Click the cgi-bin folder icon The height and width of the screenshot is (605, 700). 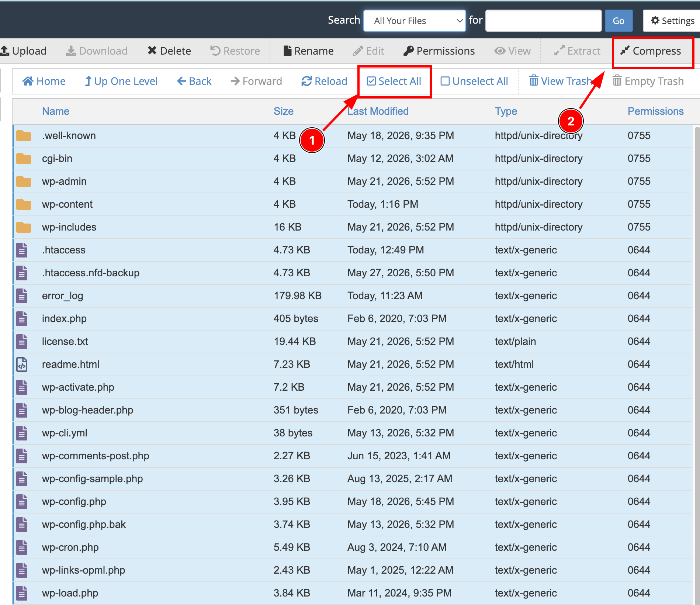(x=24, y=159)
